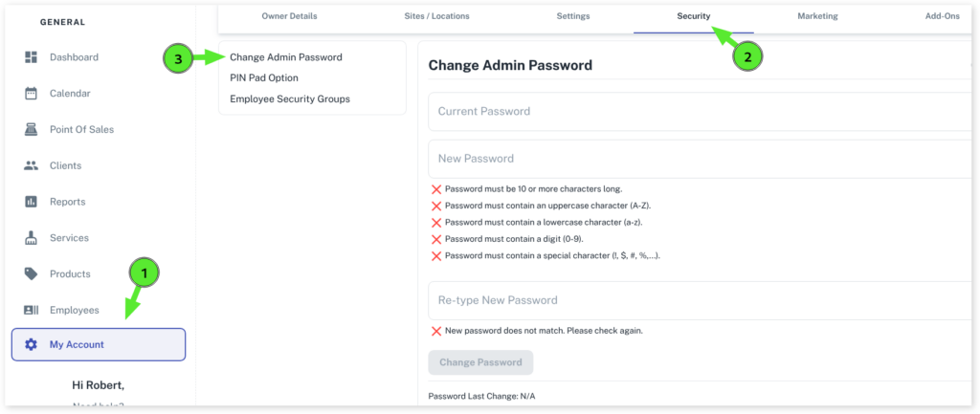The width and height of the screenshot is (980, 414).
Task: Click the Products tag icon
Action: tap(31, 274)
